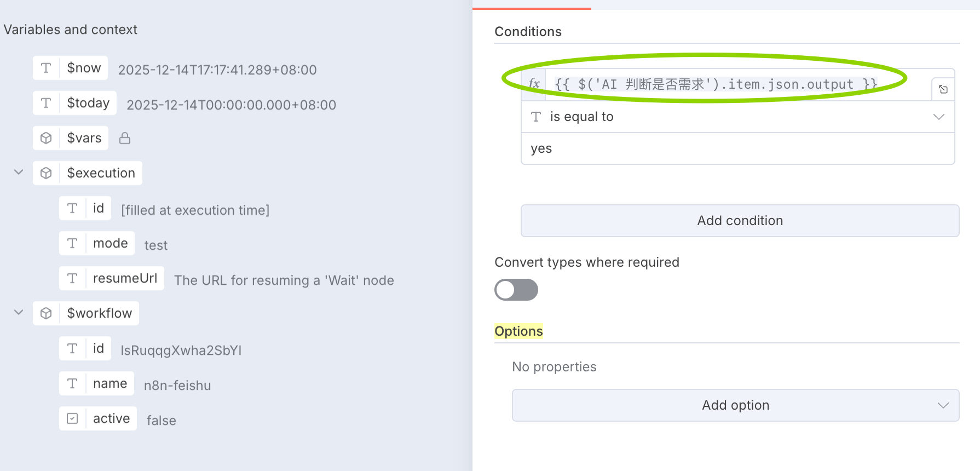This screenshot has height=471, width=980.
Task: Enable Convert types where required toggle
Action: tap(516, 290)
